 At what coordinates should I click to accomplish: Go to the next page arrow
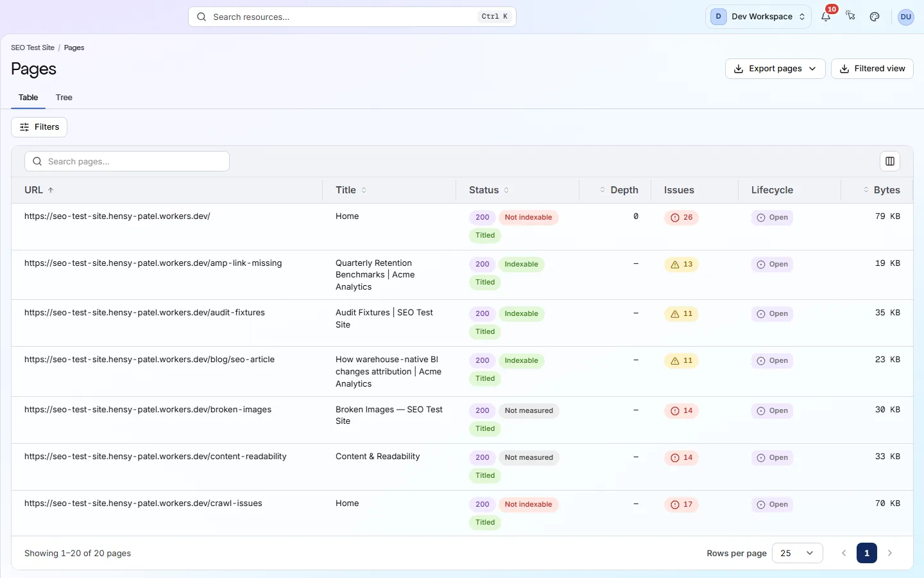(890, 553)
